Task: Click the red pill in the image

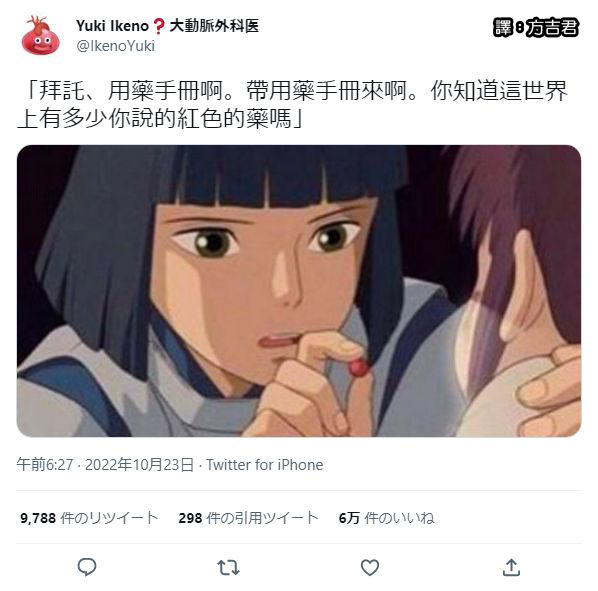Action: (360, 368)
